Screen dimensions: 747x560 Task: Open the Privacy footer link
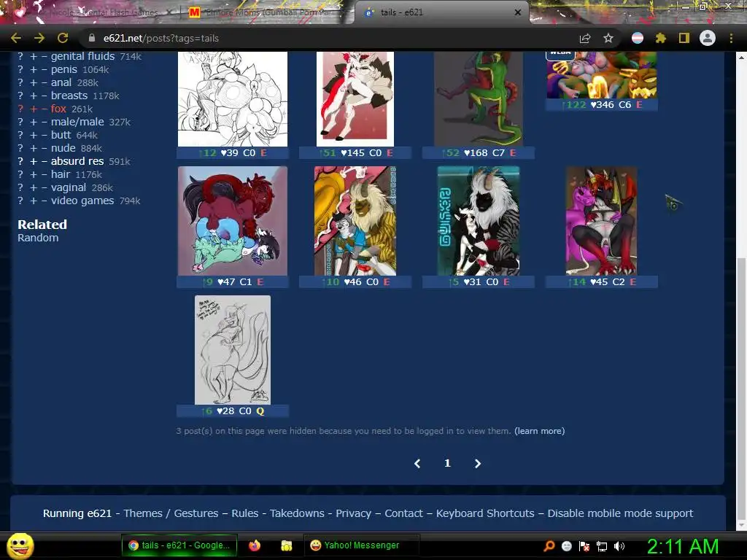click(354, 513)
